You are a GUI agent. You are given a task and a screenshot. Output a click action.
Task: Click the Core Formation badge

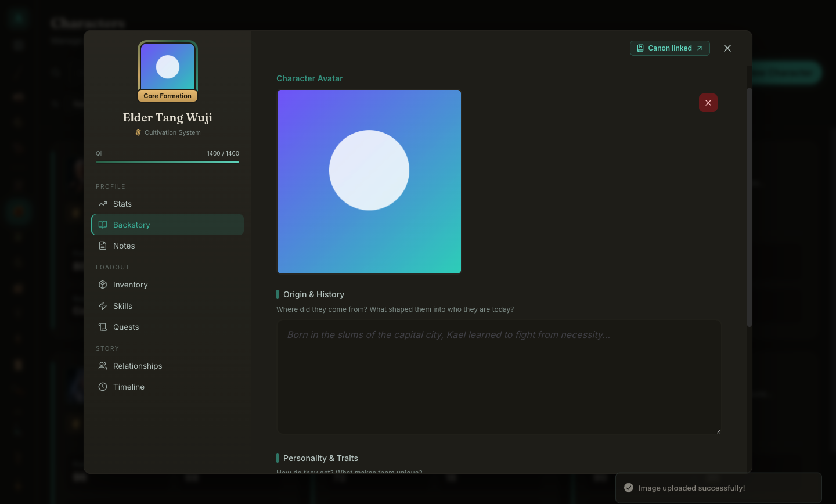pyautogui.click(x=168, y=96)
